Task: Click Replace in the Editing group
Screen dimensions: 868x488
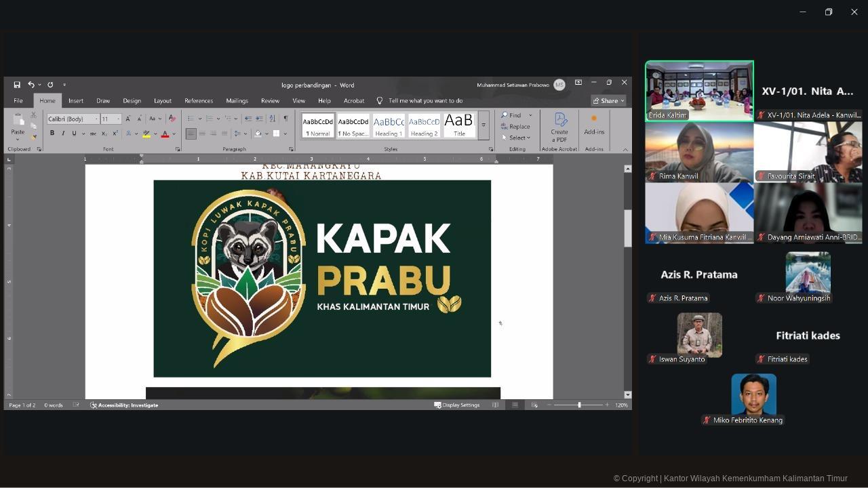Action: click(x=515, y=126)
